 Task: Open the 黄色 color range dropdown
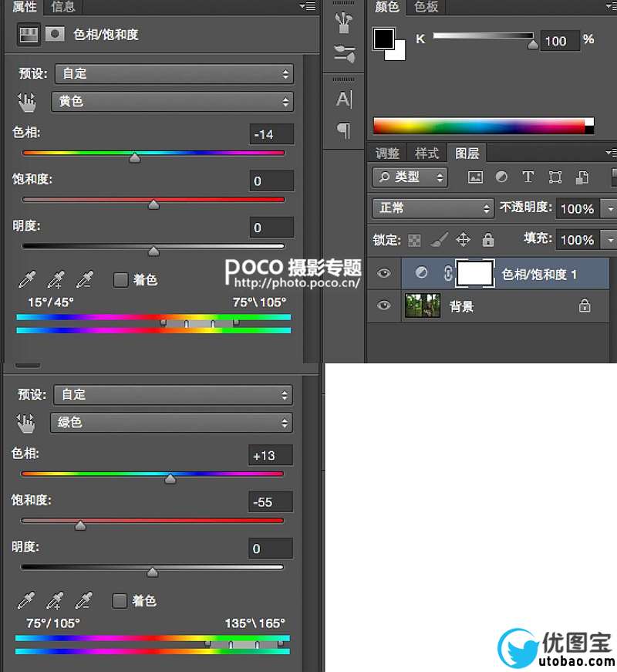pyautogui.click(x=172, y=102)
